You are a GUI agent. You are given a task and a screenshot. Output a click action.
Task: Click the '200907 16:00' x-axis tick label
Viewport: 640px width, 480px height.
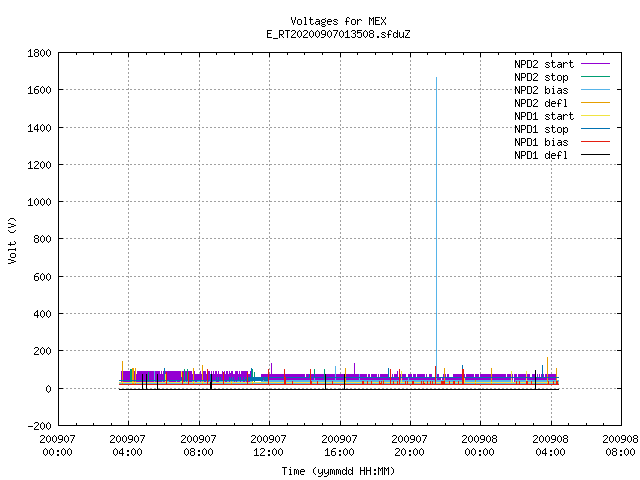click(x=339, y=446)
